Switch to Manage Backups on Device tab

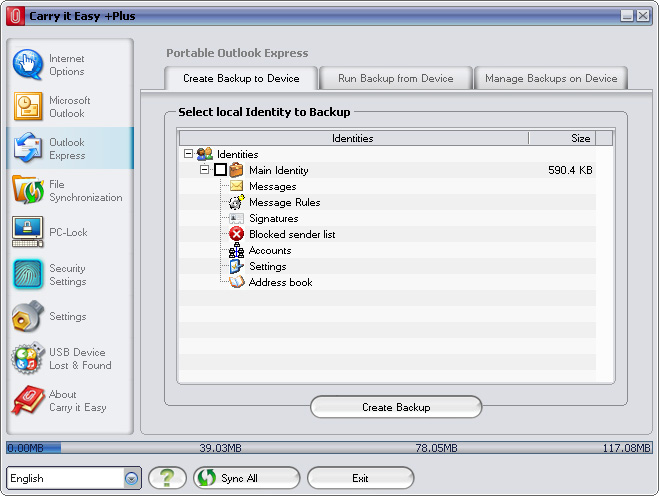(551, 78)
